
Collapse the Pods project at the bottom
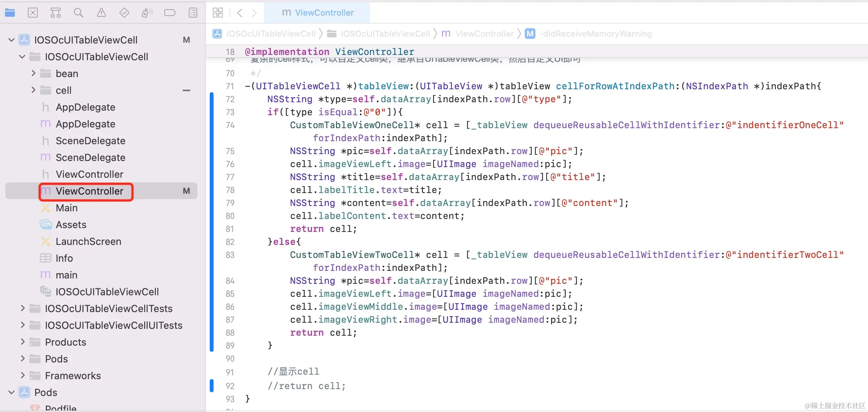[x=11, y=392]
